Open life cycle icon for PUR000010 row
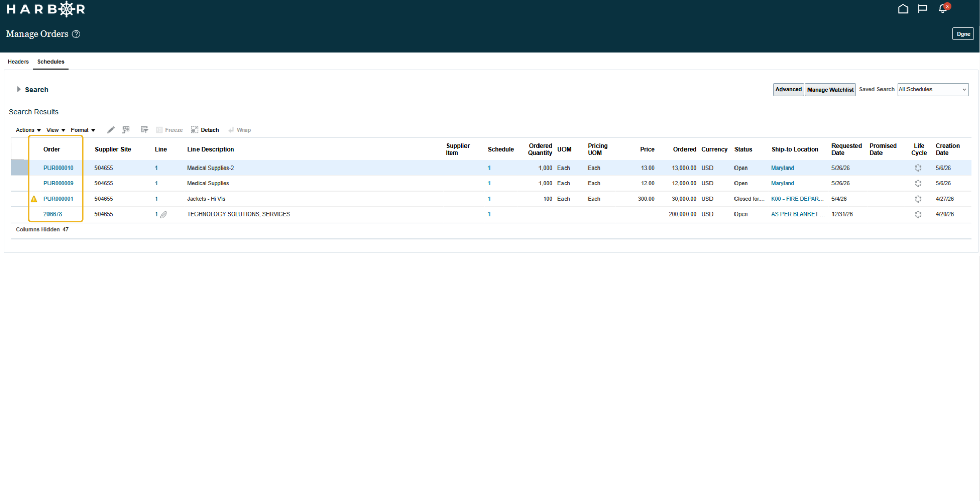The height and width of the screenshot is (501, 980). pyautogui.click(x=918, y=168)
